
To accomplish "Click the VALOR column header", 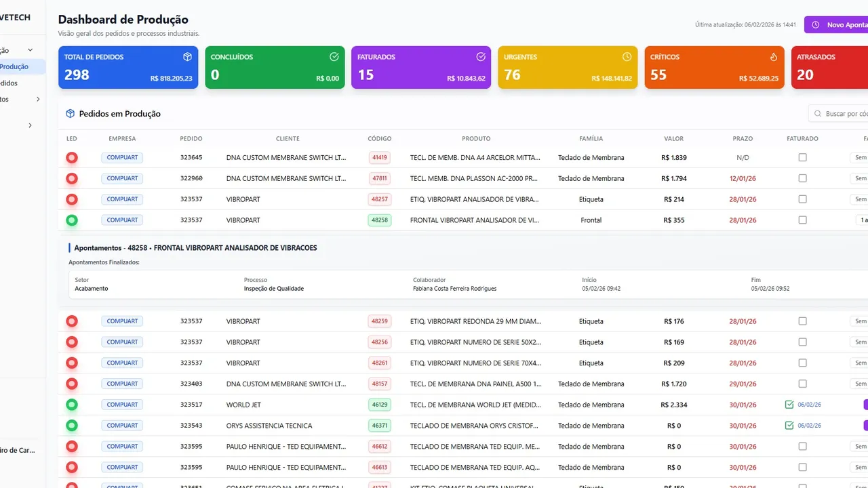I will point(674,139).
